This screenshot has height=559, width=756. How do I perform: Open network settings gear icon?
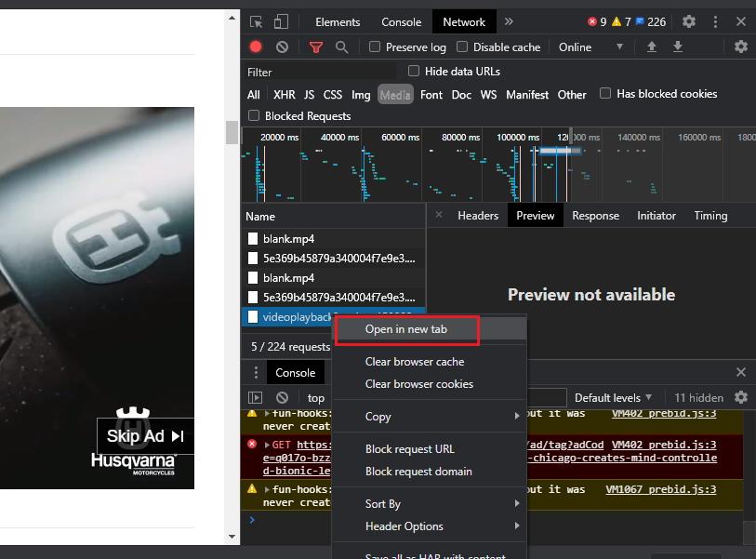point(740,47)
